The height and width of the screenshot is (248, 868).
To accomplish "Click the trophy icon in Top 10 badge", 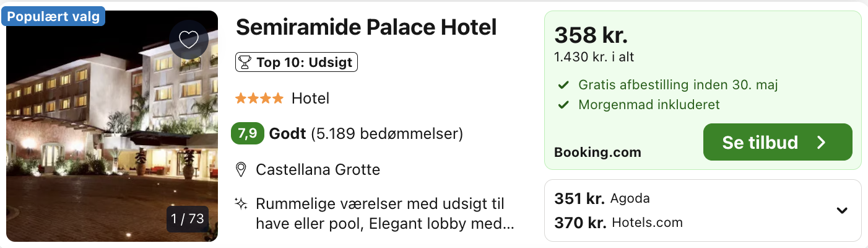I will (x=245, y=62).
